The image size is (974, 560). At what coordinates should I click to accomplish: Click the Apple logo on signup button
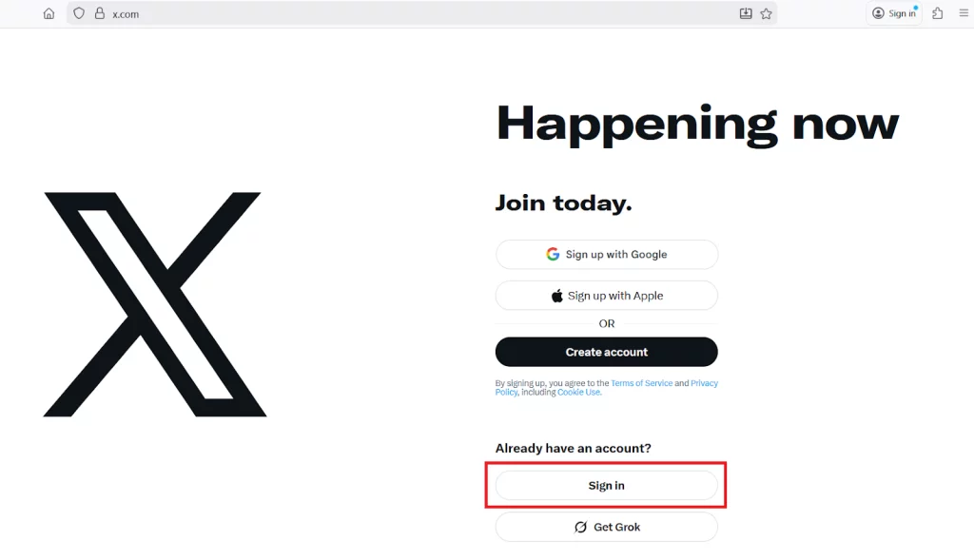pos(556,295)
